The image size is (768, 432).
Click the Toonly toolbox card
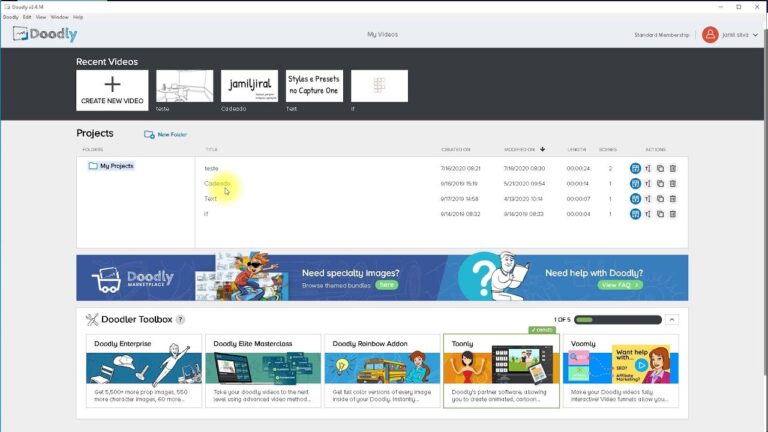501,371
